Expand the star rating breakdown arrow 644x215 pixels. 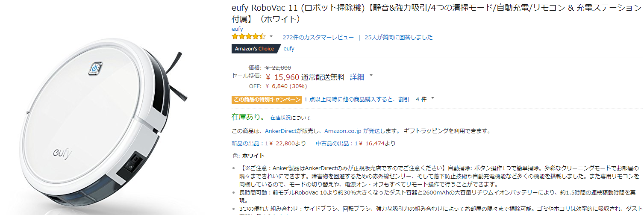[x=271, y=37]
